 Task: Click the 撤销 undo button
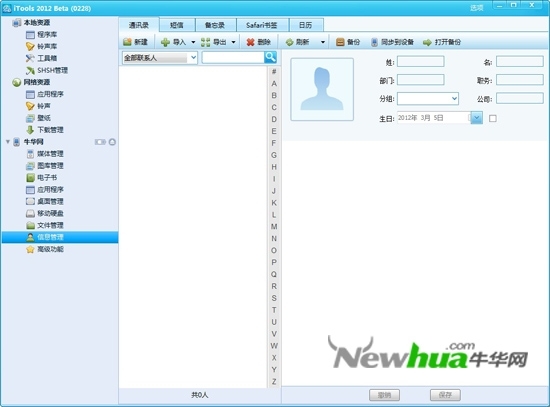click(x=384, y=395)
